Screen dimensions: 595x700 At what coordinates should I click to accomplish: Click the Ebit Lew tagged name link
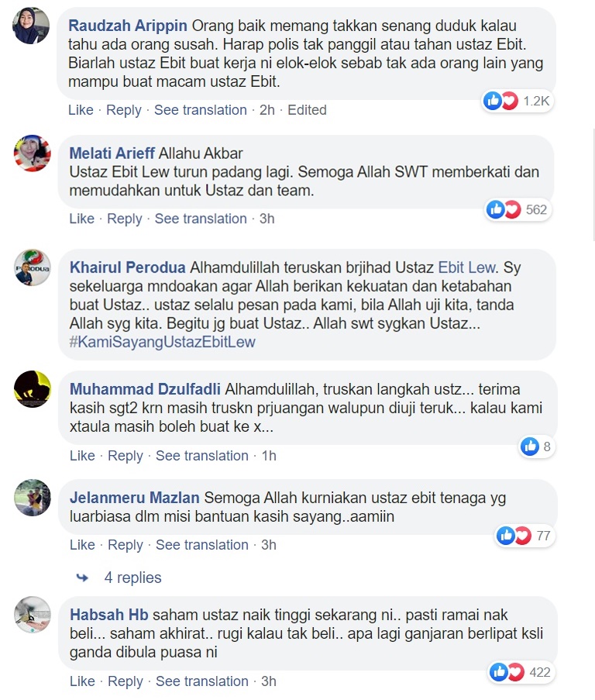pyautogui.click(x=466, y=267)
